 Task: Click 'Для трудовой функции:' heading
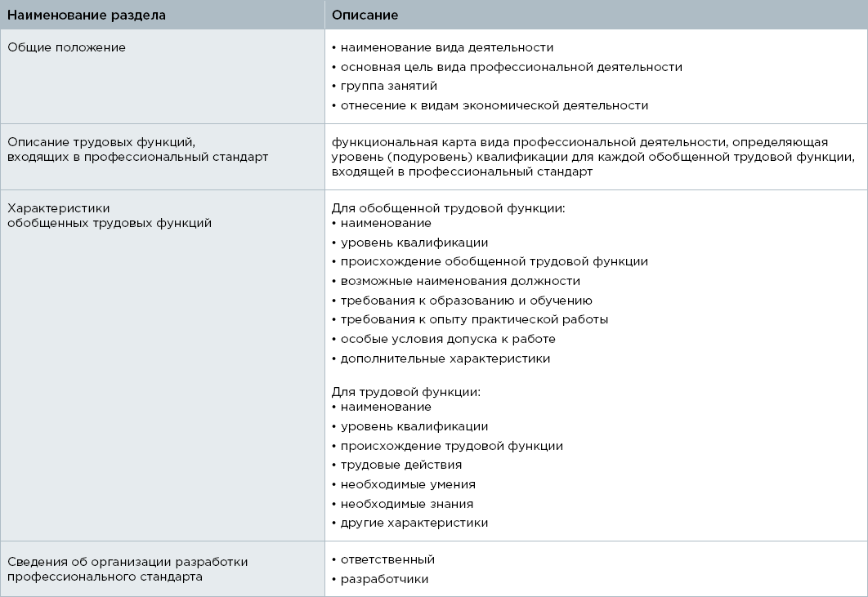[405, 392]
